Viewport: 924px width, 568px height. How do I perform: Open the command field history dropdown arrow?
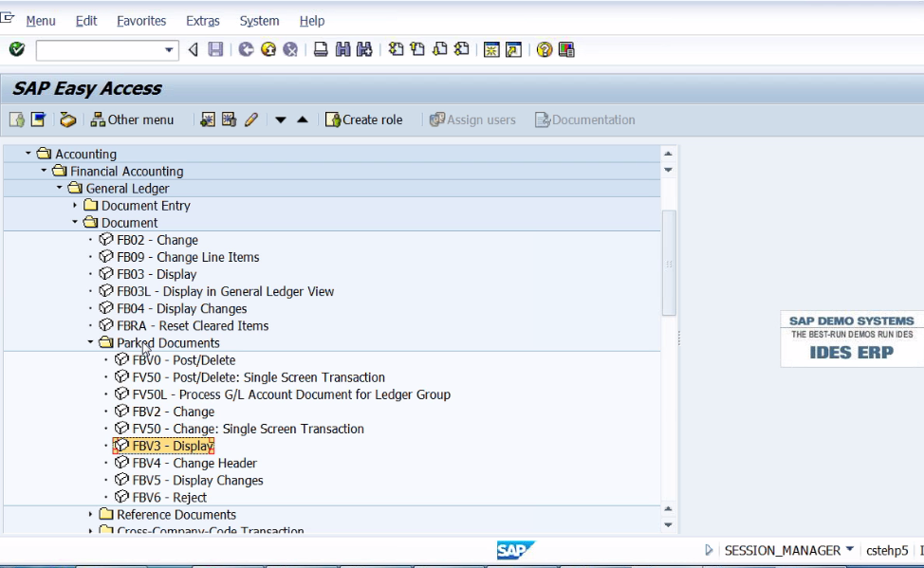click(169, 50)
